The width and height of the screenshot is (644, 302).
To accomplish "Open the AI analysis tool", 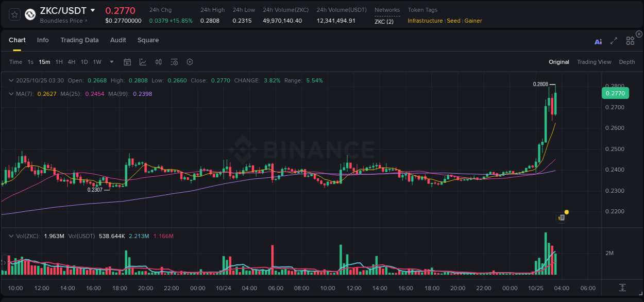I will 598,40.
